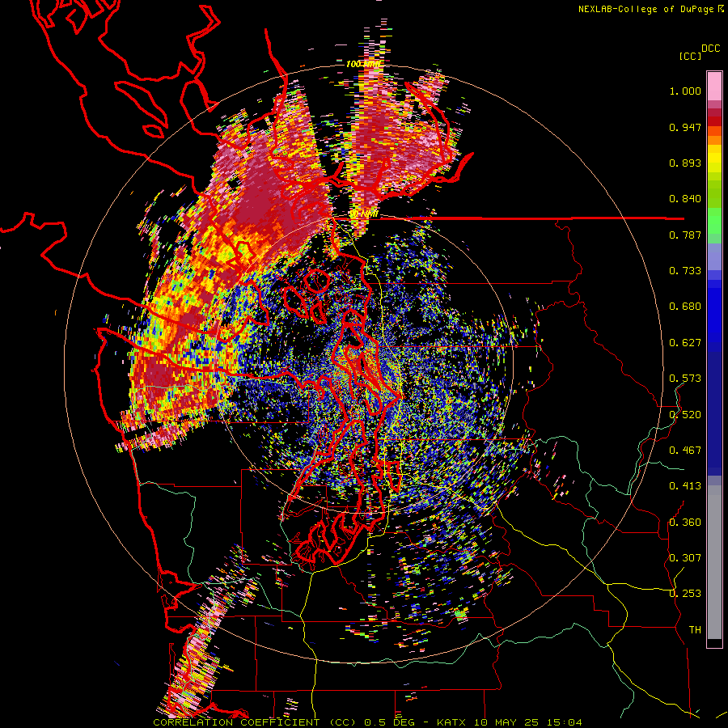Click the CORRELATION COEFFICIENT caption text

pyautogui.click(x=236, y=722)
